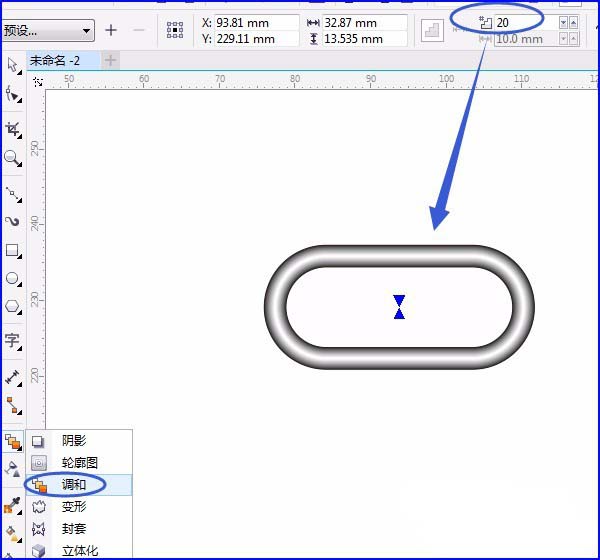Select the Eyedropper tool

click(x=12, y=505)
